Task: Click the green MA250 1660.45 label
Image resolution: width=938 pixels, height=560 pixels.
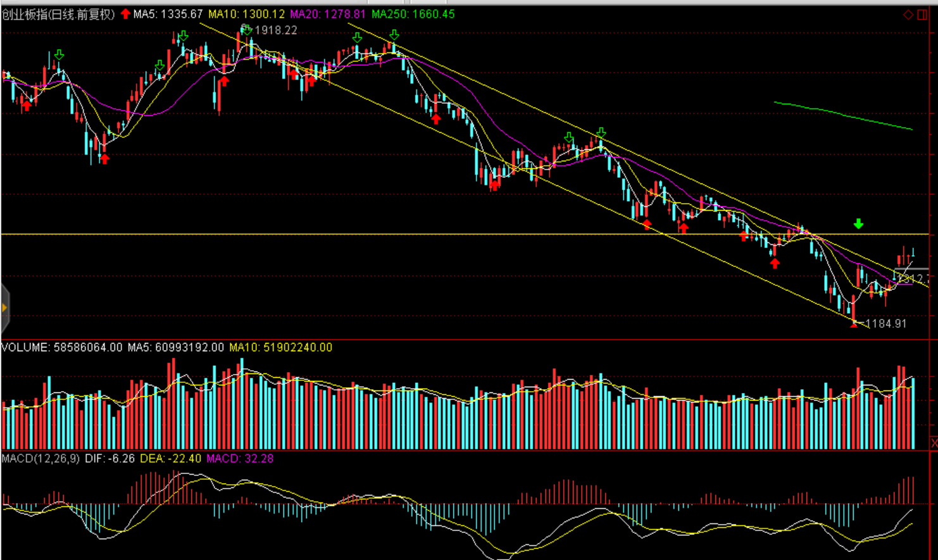Action: pos(413,14)
